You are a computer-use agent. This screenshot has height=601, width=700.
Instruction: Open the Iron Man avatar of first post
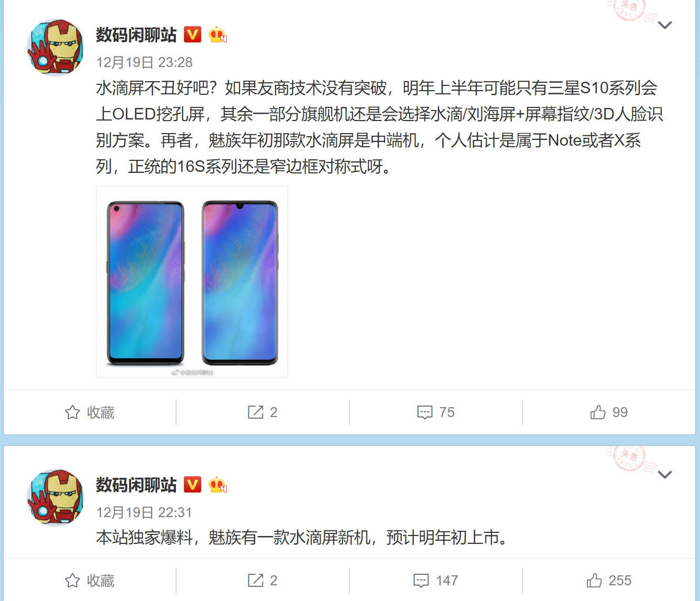tap(56, 48)
